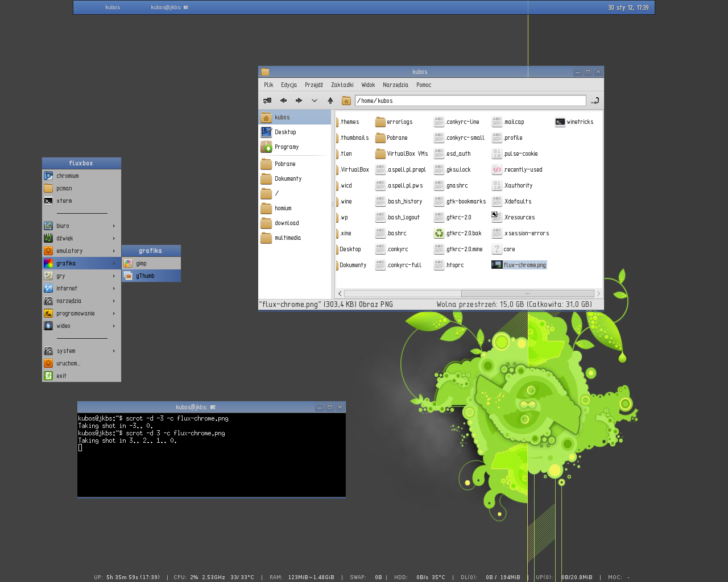Toggle the side pane view with leftmost toolbar icon
The height and width of the screenshot is (582, 728).
click(266, 101)
